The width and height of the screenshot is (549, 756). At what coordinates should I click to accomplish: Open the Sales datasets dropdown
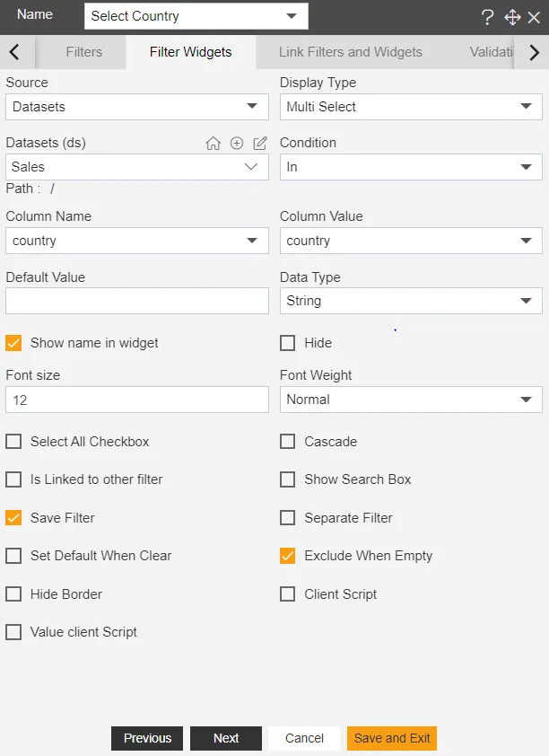click(137, 167)
